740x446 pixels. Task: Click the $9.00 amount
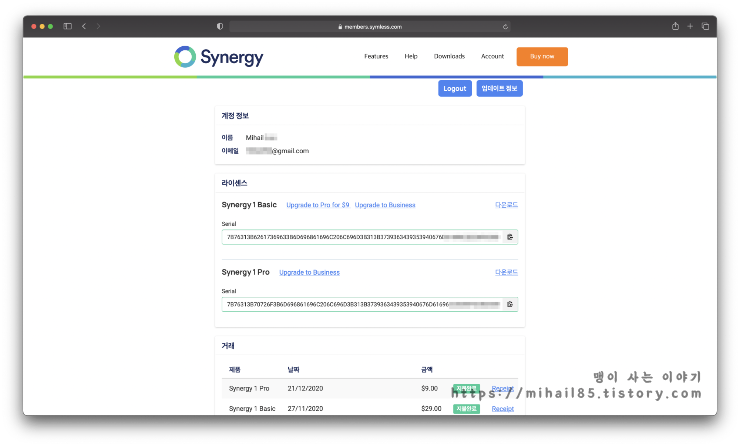click(429, 388)
